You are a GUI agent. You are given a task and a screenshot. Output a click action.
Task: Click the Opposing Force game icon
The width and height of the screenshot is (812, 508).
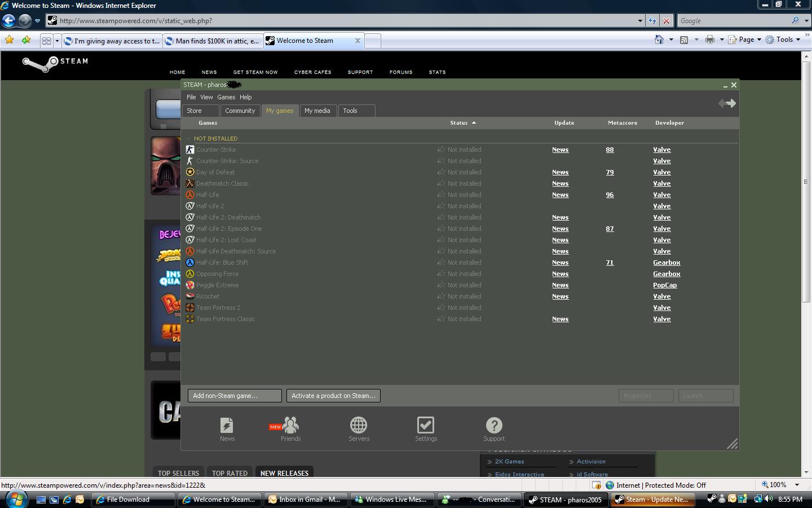pyautogui.click(x=190, y=274)
